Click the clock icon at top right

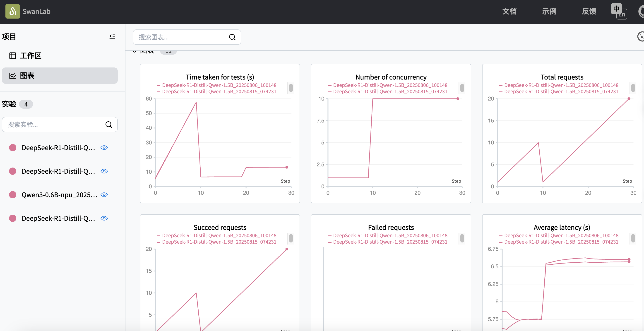coord(641,37)
